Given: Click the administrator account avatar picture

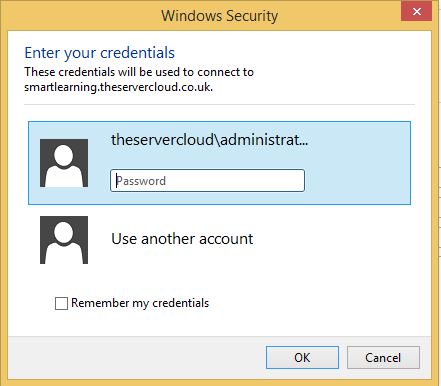Looking at the screenshot, I should tap(64, 163).
